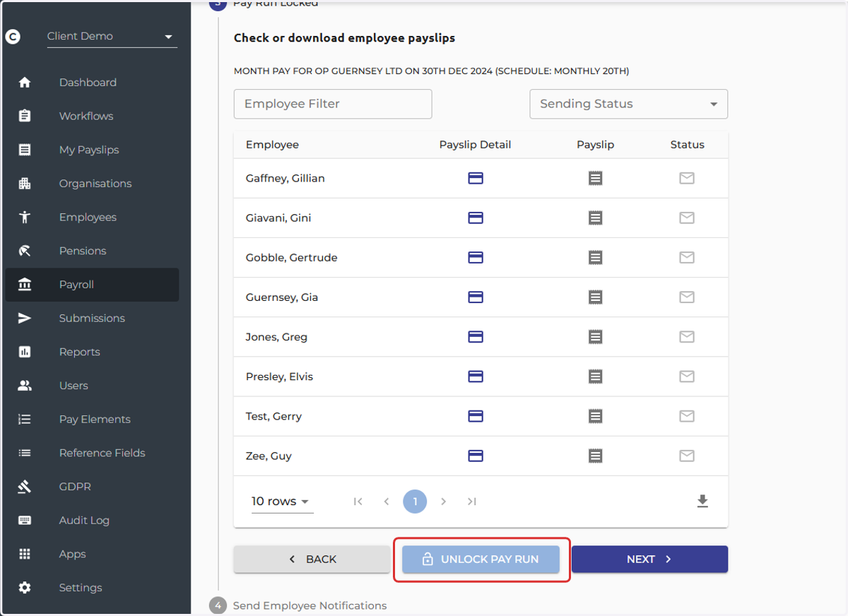Click the NEXT button
The image size is (848, 616).
coord(649,559)
